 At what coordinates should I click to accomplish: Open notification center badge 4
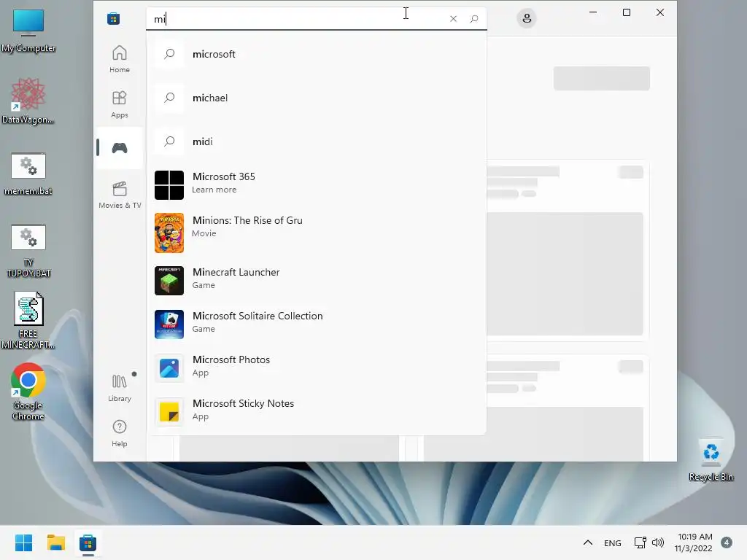(727, 542)
